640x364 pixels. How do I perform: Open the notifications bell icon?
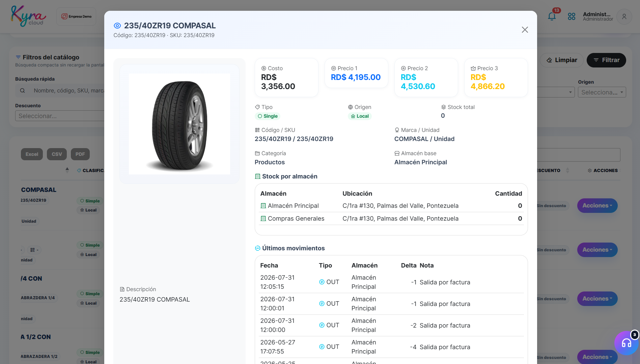(552, 16)
